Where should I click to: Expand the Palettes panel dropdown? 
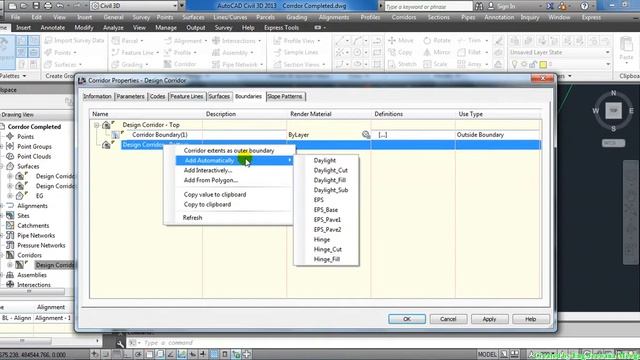(x=24, y=76)
